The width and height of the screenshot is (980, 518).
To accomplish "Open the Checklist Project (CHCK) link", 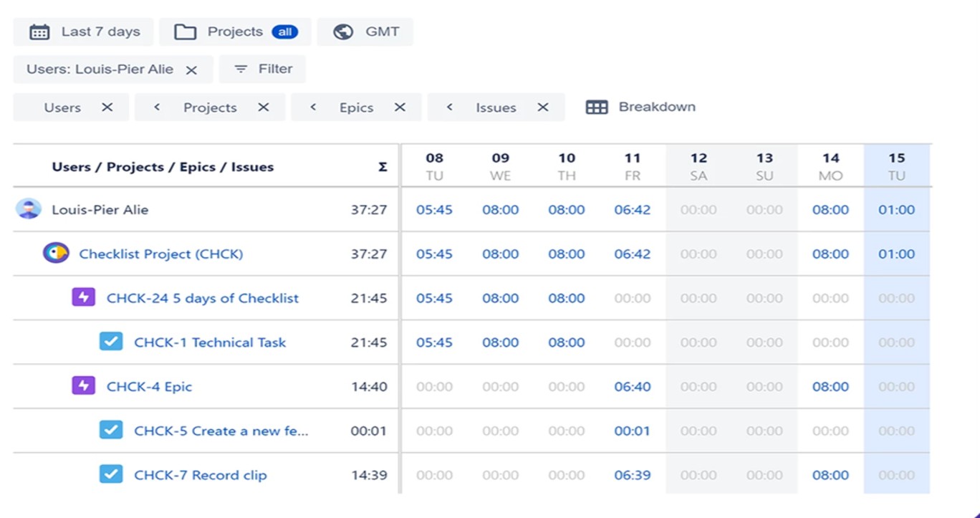I will [x=160, y=254].
